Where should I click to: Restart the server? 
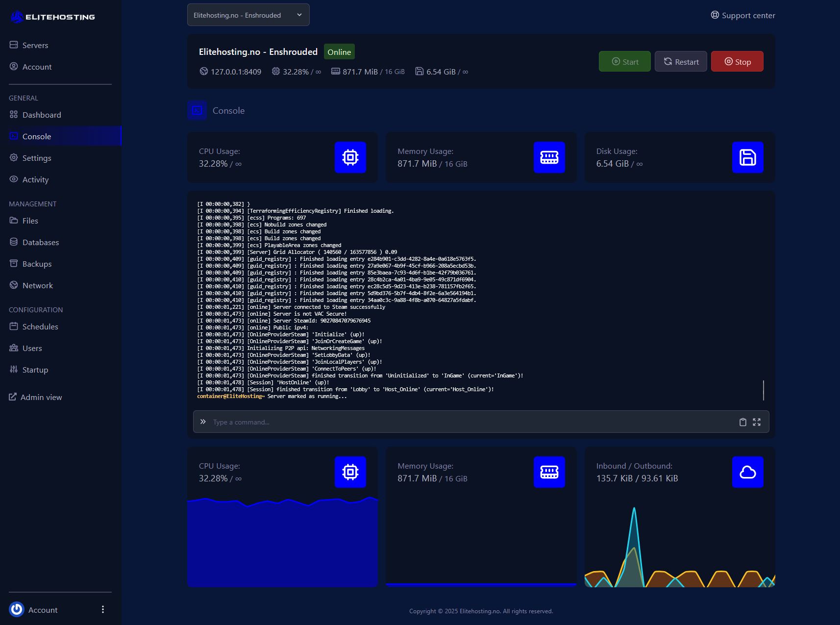click(x=681, y=62)
